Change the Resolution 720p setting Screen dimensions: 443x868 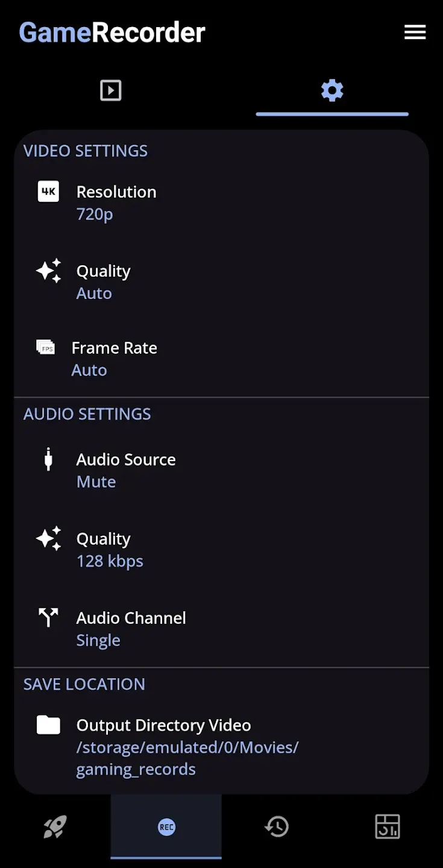click(116, 203)
